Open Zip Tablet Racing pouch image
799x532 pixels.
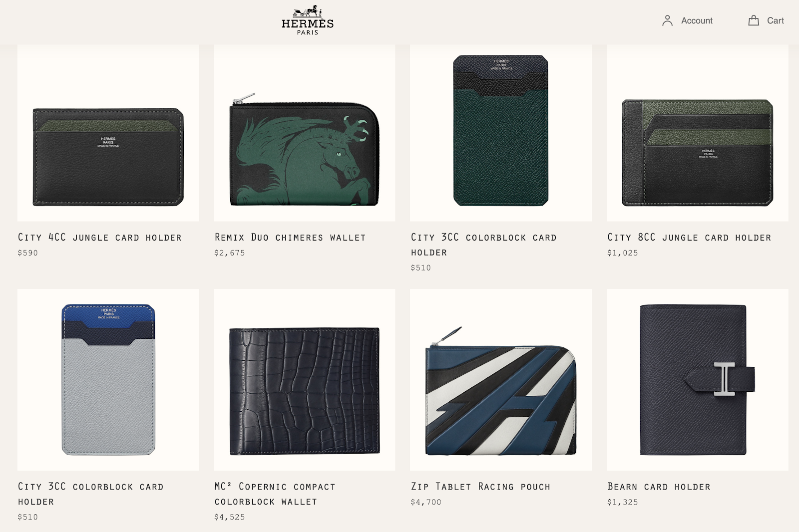501,380
